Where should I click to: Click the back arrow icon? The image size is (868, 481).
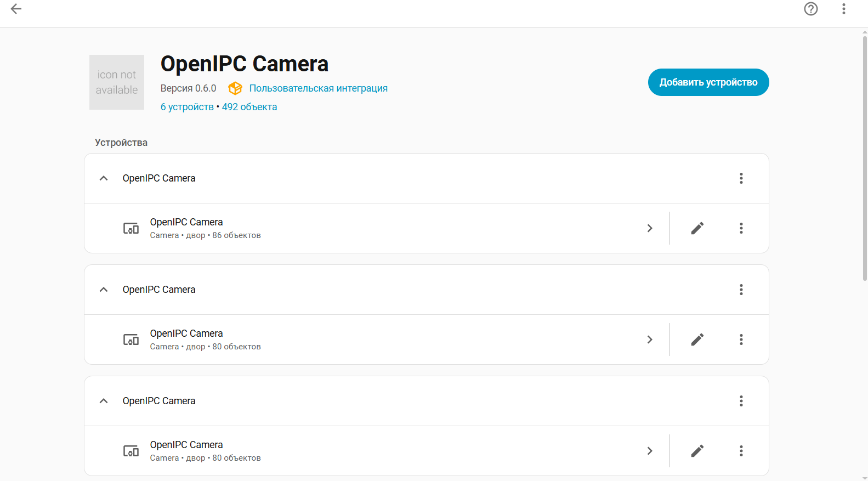(16, 9)
